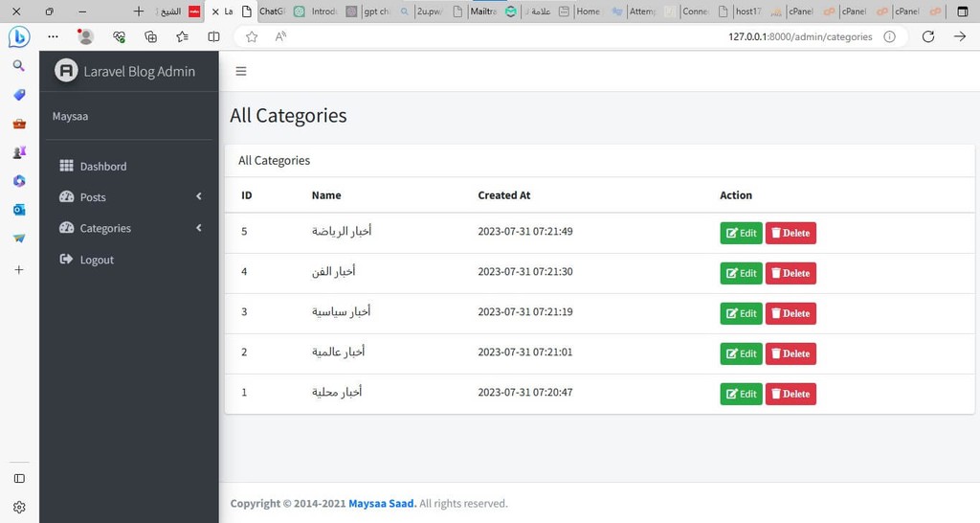This screenshot has width=980, height=523.
Task: Click the Maysaa username in sidebar
Action: coord(70,116)
